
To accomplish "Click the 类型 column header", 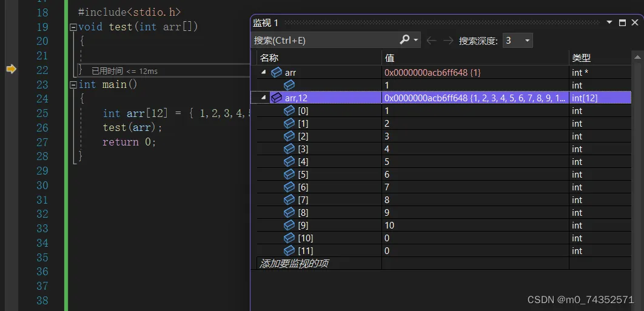I will click(600, 58).
